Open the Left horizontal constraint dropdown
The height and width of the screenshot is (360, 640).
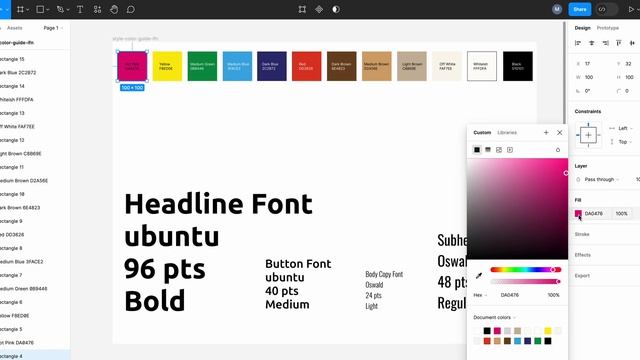pyautogui.click(x=625, y=128)
